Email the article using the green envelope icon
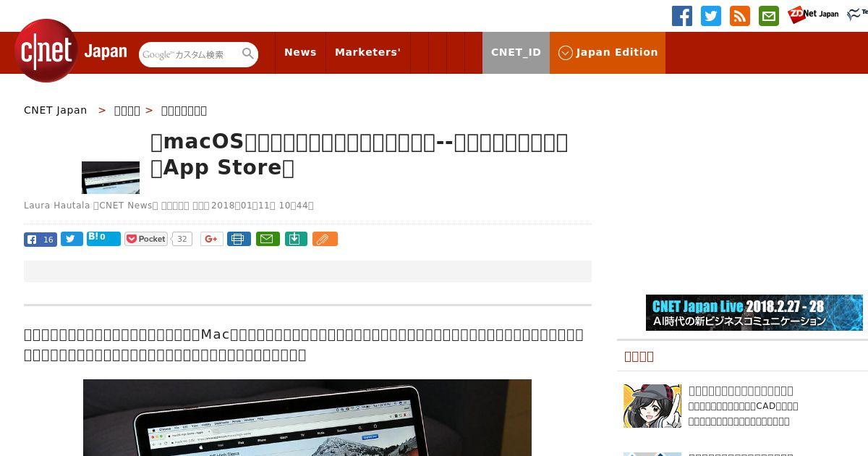The image size is (868, 456). tap(268, 239)
